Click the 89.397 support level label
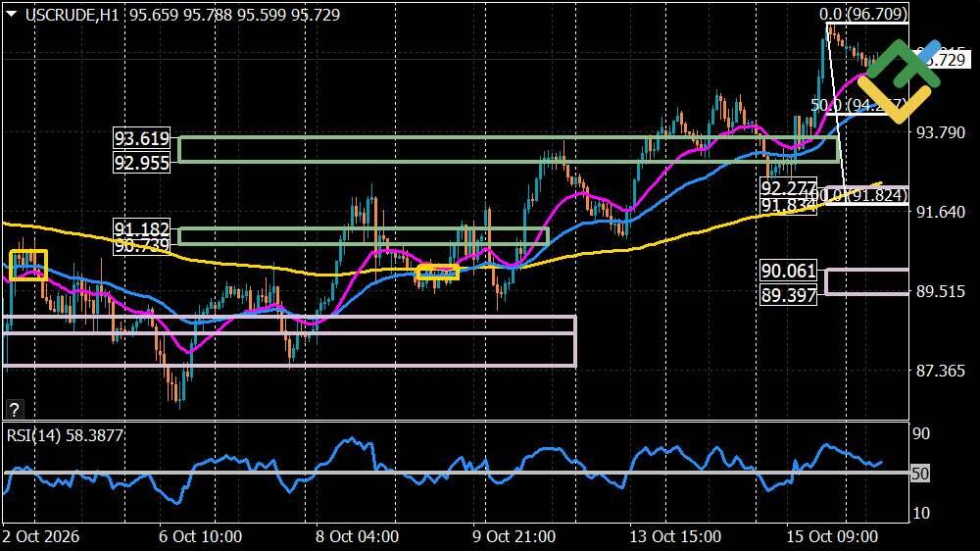 (789, 294)
